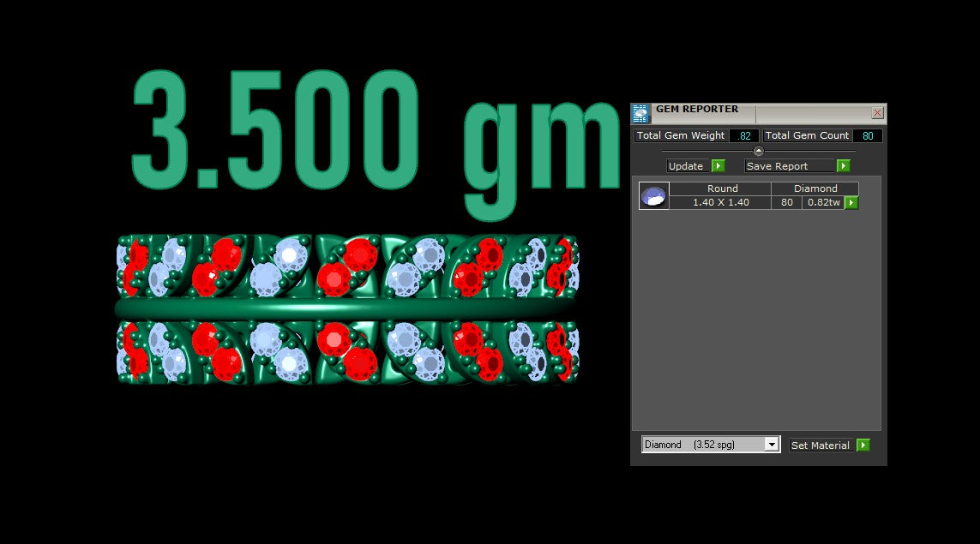Viewport: 980px width, 544px height.
Task: Collapse panel with circular up-arrow toggle
Action: tap(758, 151)
